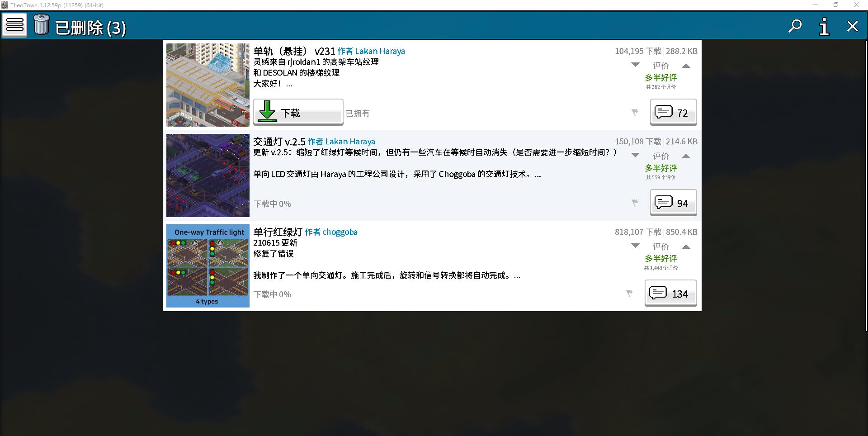Viewport: 868px width, 436px height.
Task: Downvote the 单行红绿灯 plugin
Action: (635, 246)
